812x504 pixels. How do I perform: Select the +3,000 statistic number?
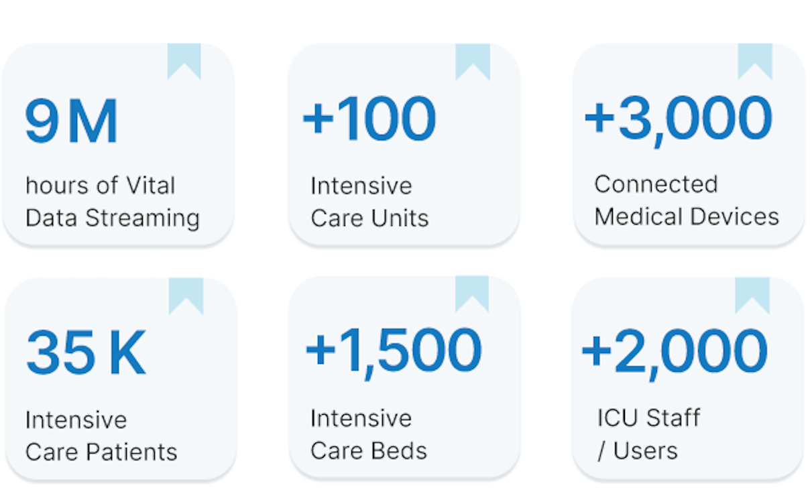point(679,119)
